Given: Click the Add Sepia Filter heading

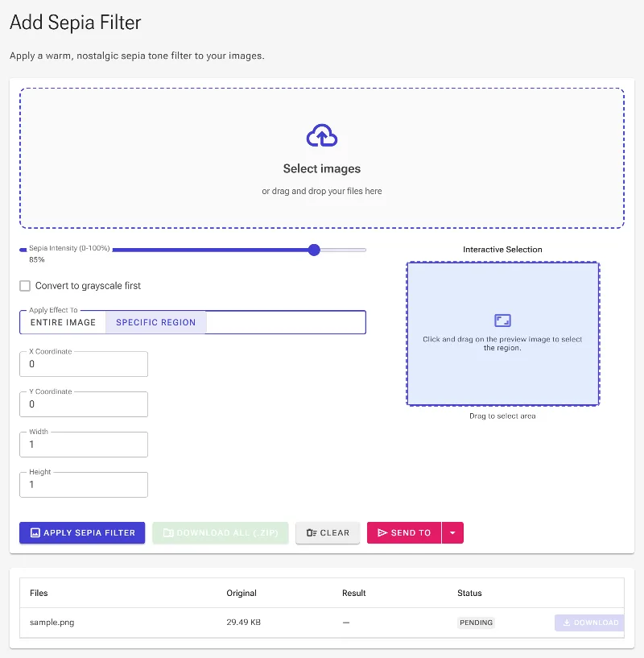Looking at the screenshot, I should tap(76, 23).
